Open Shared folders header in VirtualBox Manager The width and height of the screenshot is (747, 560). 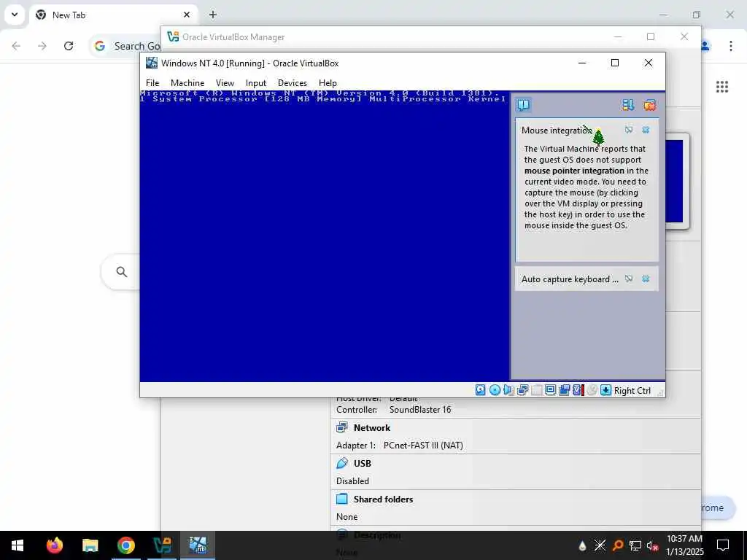coord(383,499)
